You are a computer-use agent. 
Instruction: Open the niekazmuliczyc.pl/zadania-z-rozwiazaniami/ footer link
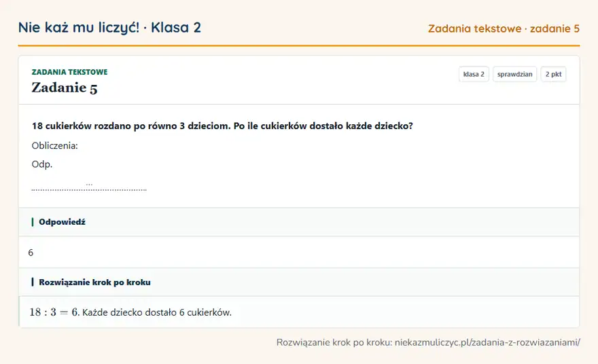tap(487, 342)
